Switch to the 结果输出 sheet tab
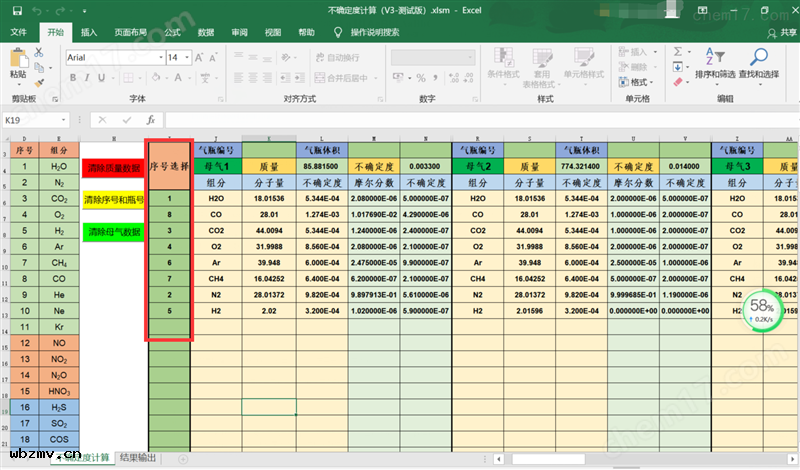This screenshot has height=470, width=800. pyautogui.click(x=139, y=458)
